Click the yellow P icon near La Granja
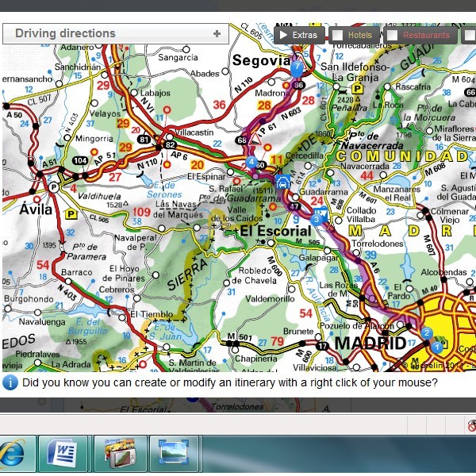 tap(357, 89)
